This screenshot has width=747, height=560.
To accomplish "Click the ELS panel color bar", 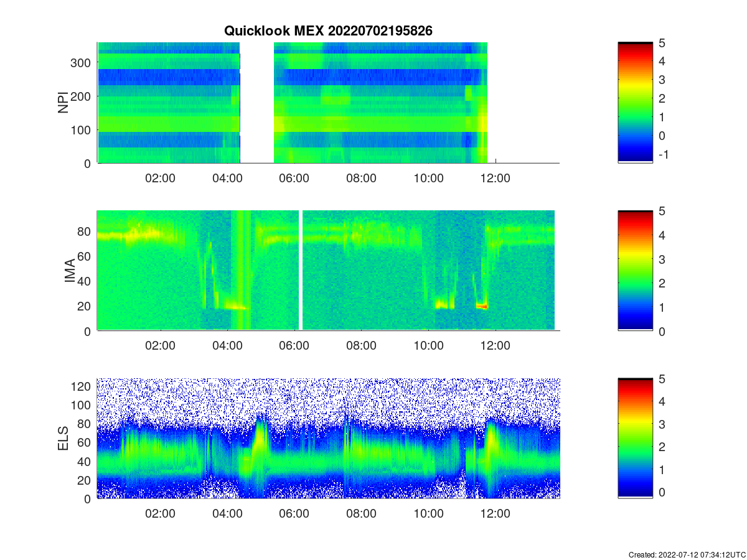I will tap(635, 438).
